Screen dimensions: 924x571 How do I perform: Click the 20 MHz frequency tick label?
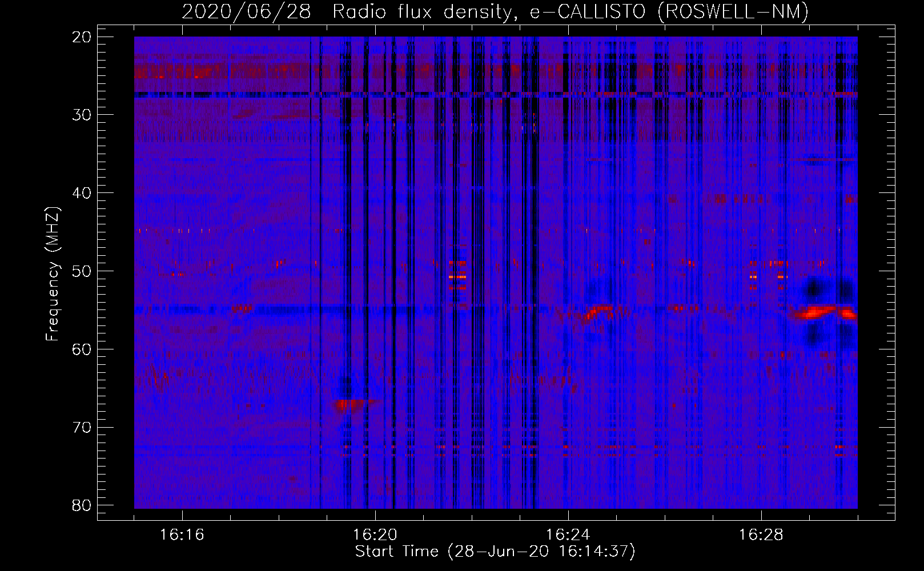click(x=82, y=37)
